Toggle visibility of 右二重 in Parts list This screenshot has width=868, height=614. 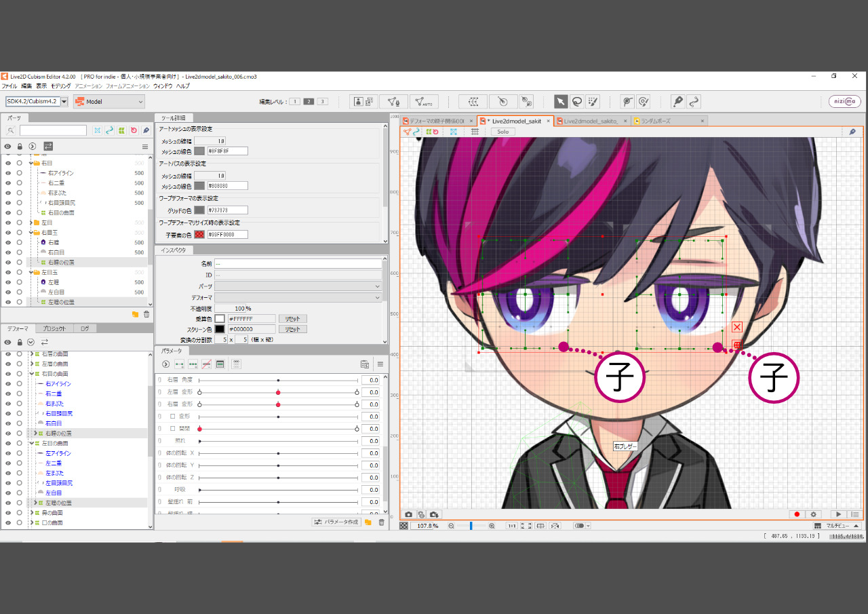pos(7,183)
